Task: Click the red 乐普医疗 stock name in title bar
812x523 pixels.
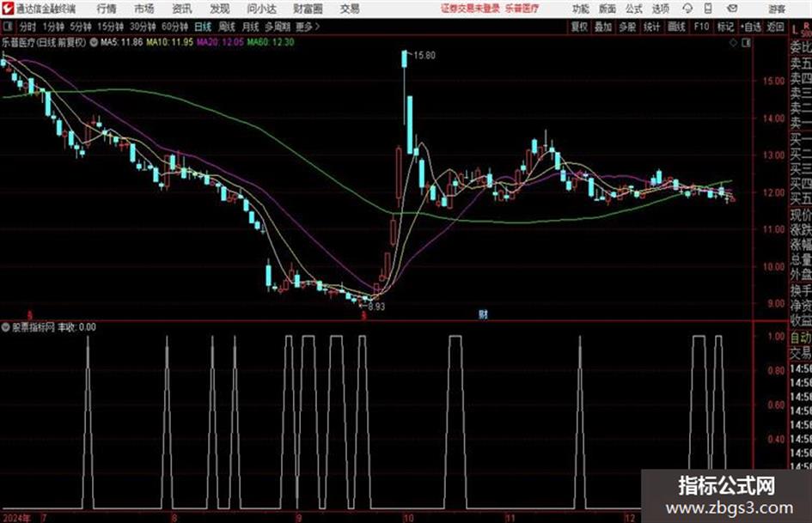Action: [522, 9]
